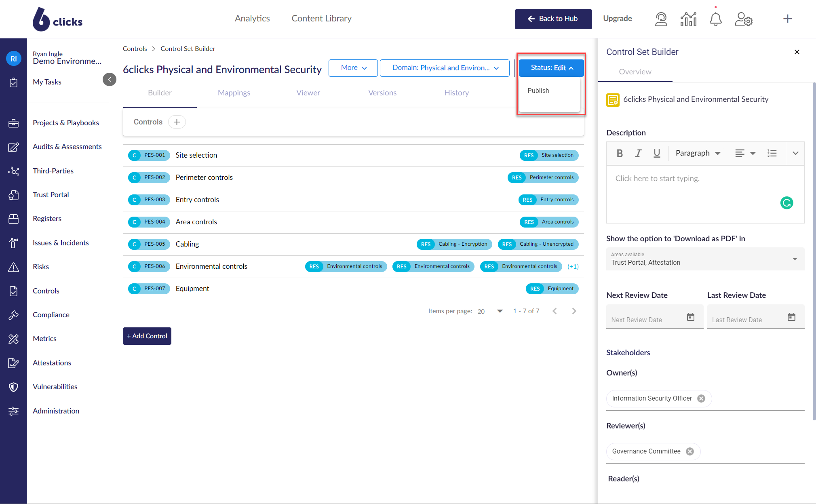Viewport: 816px width, 504px height.
Task: Click the Audits & Assessments pencil icon
Action: 13,147
